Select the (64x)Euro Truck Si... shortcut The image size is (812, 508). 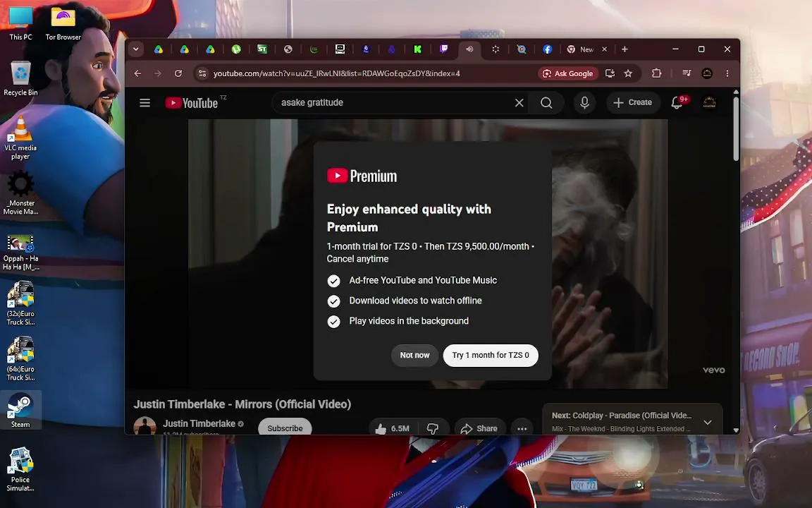20,359
